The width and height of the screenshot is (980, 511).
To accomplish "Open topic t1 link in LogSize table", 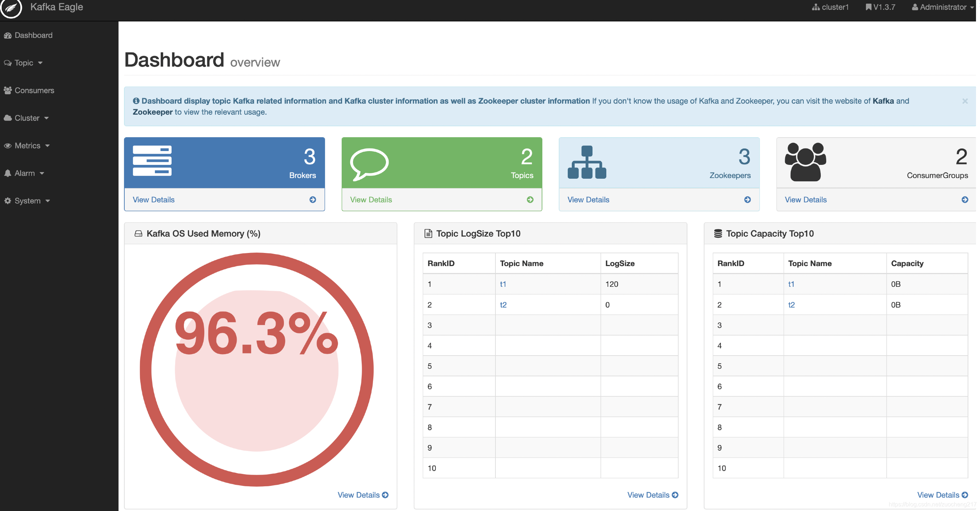I will 503,284.
